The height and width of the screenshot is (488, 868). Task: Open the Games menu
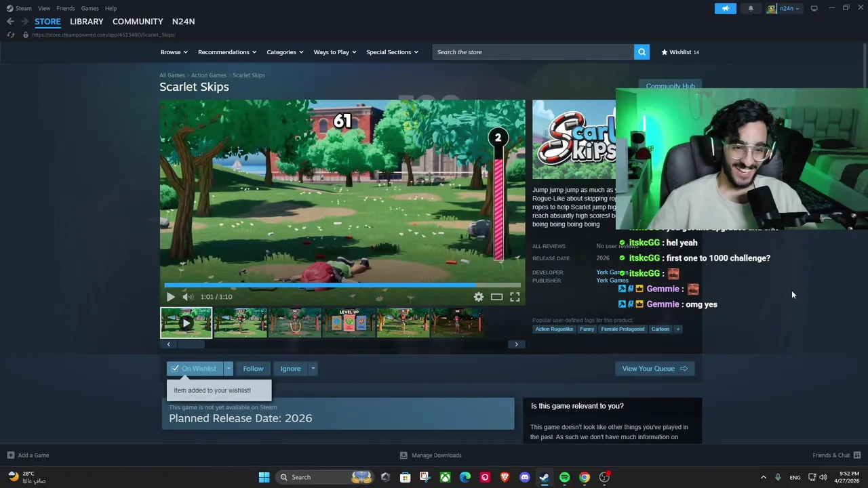(x=90, y=8)
